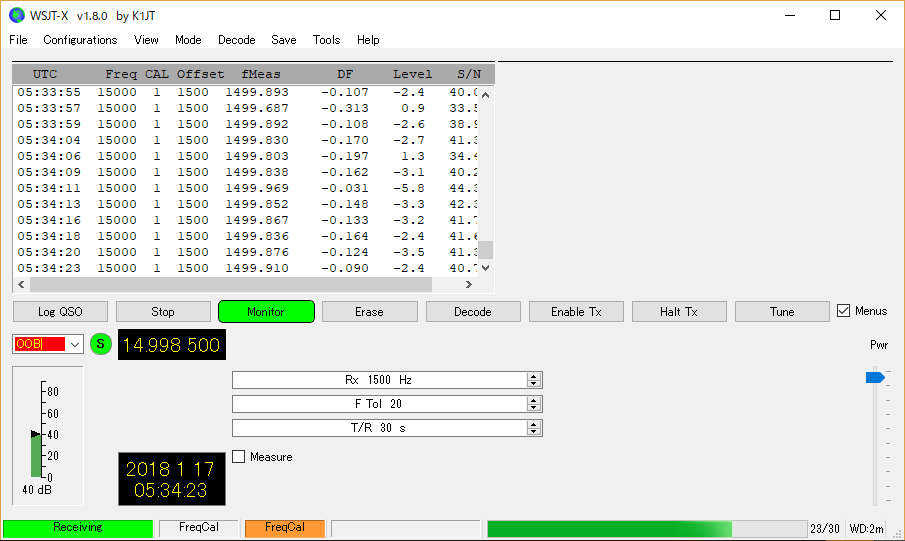Click the horizontal scrollbar thumb
905x541 pixels.
[x=231, y=284]
